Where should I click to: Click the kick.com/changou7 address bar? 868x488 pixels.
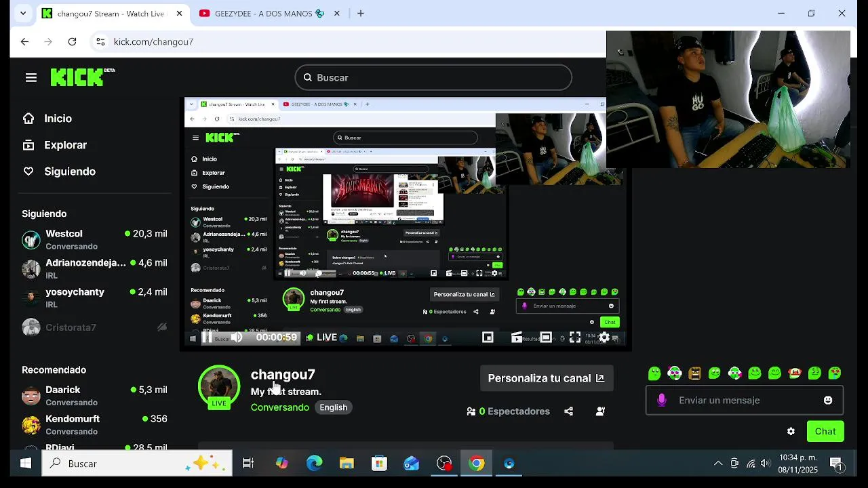tap(153, 41)
